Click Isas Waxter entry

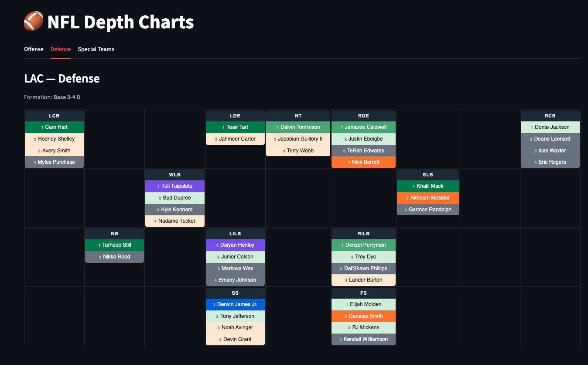point(550,151)
